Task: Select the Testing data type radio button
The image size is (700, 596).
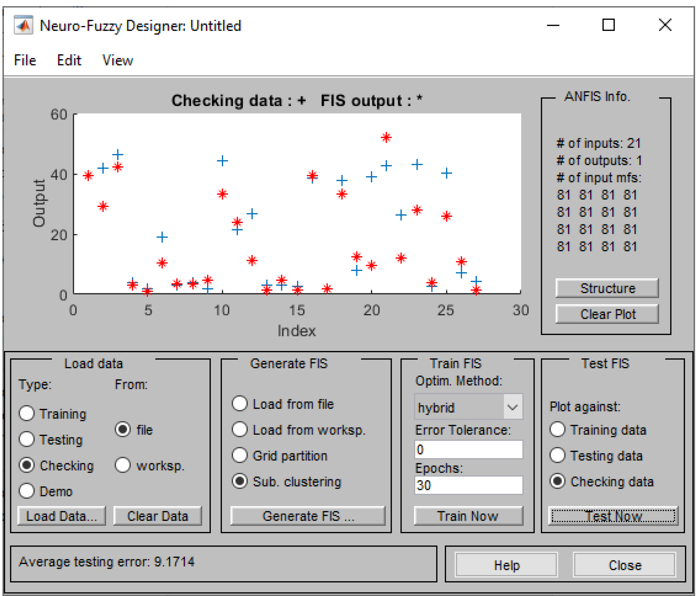Action: point(27,439)
